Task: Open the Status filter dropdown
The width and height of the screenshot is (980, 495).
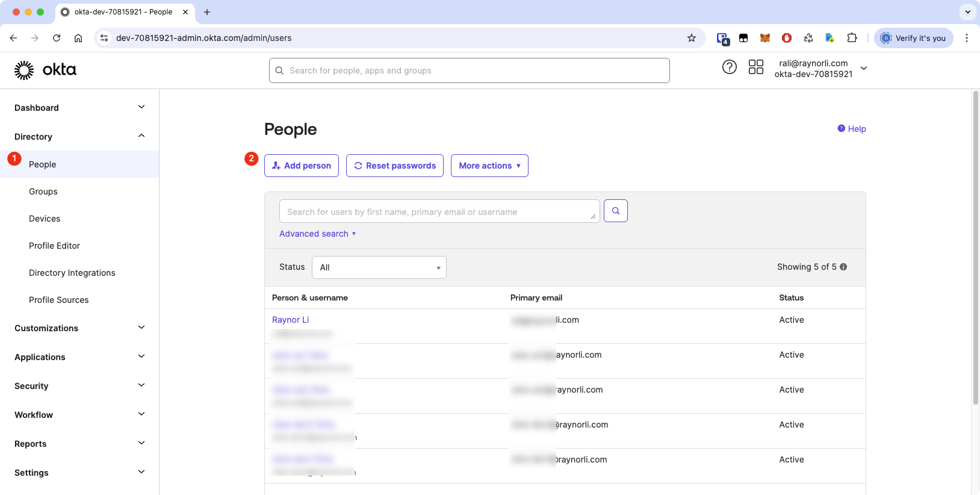Action: tap(379, 267)
